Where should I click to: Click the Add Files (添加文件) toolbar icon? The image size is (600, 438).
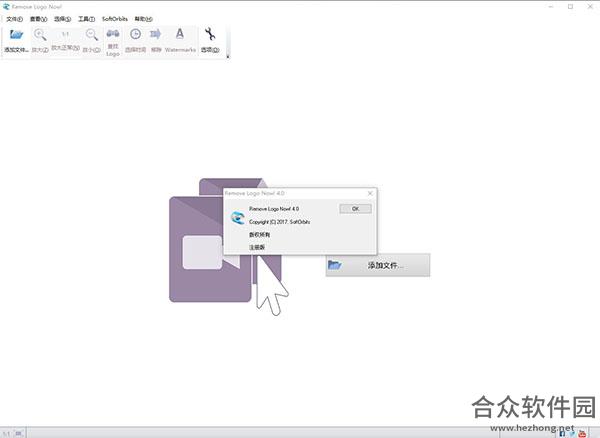pyautogui.click(x=16, y=35)
